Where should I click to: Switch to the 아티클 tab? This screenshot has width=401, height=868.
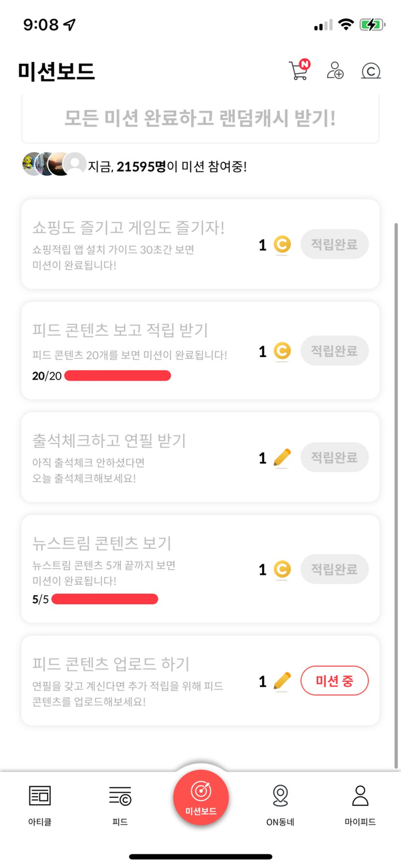coord(40,805)
